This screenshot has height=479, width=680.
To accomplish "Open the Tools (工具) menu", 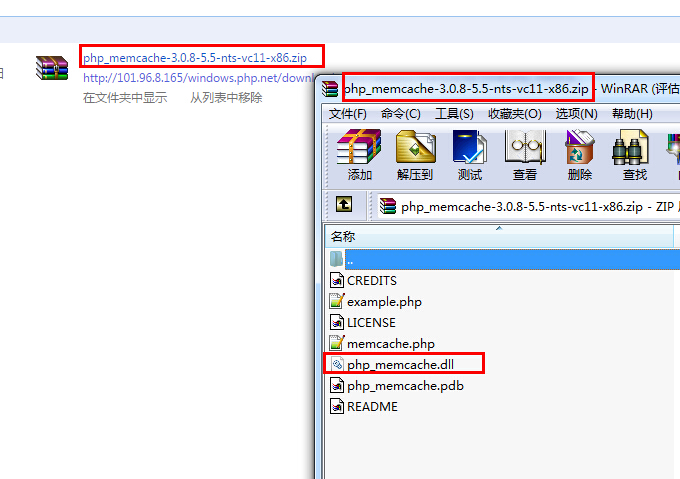I will [x=454, y=114].
